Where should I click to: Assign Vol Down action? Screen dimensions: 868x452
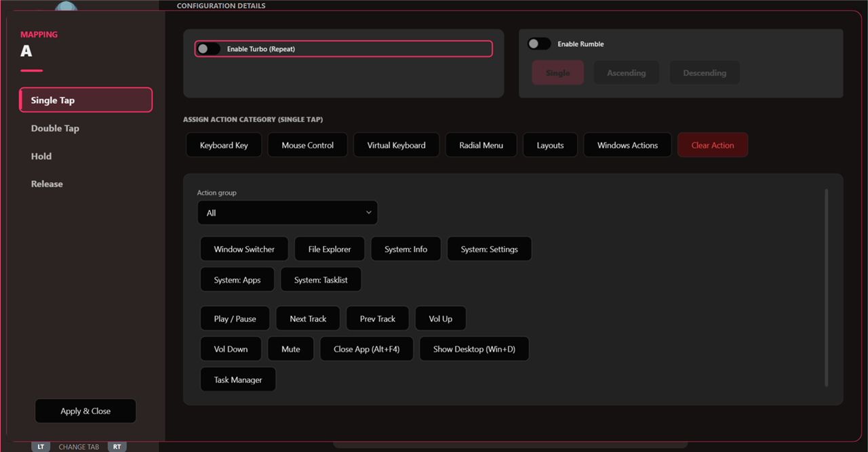click(x=231, y=349)
